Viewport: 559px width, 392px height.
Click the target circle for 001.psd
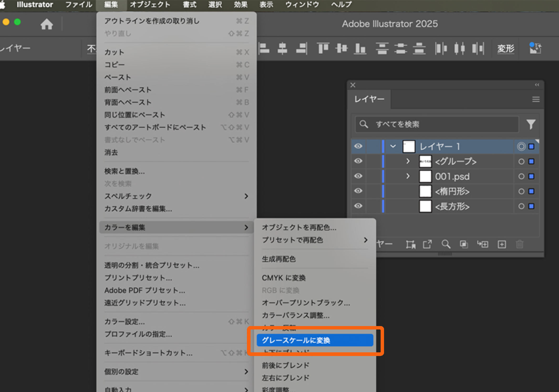point(521,176)
